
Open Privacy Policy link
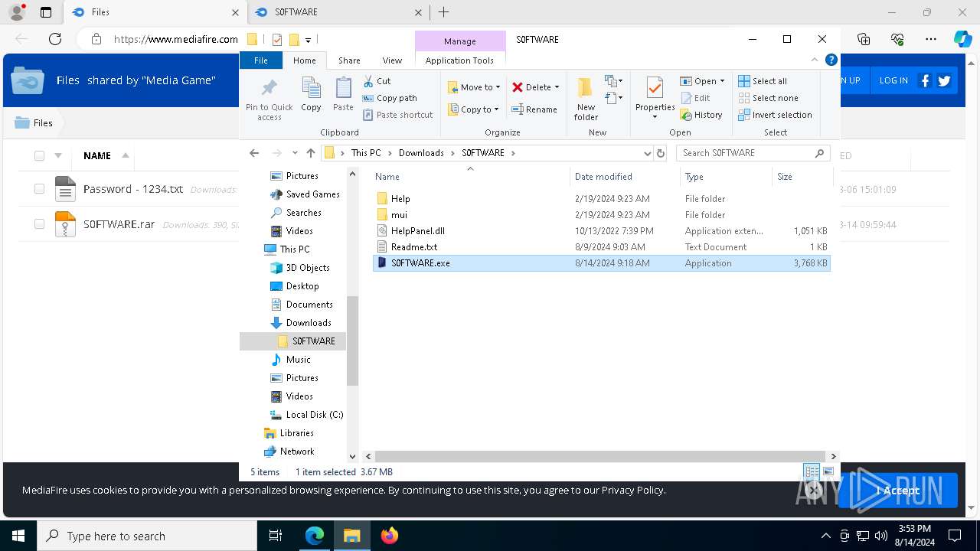[632, 491]
